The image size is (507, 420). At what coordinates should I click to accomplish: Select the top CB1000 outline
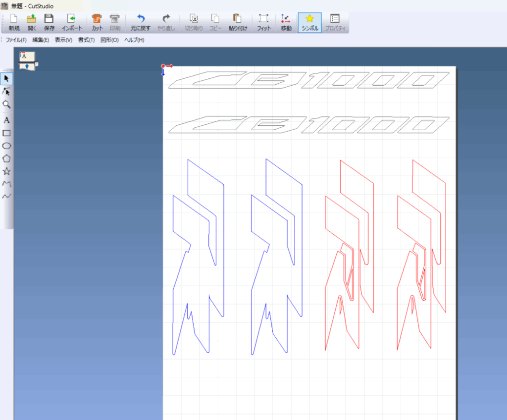tap(309, 80)
